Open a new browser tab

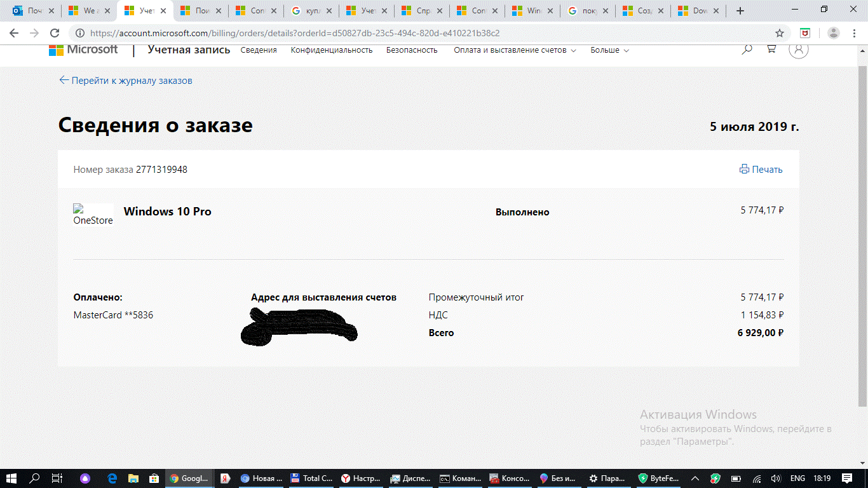pyautogui.click(x=740, y=11)
